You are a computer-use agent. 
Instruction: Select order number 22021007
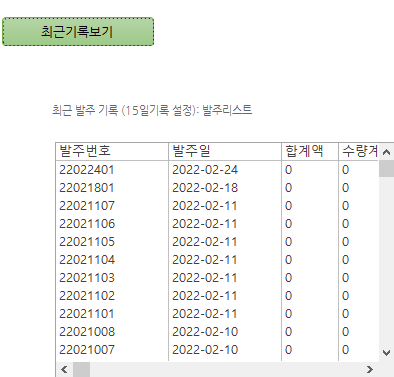pyautogui.click(x=87, y=350)
